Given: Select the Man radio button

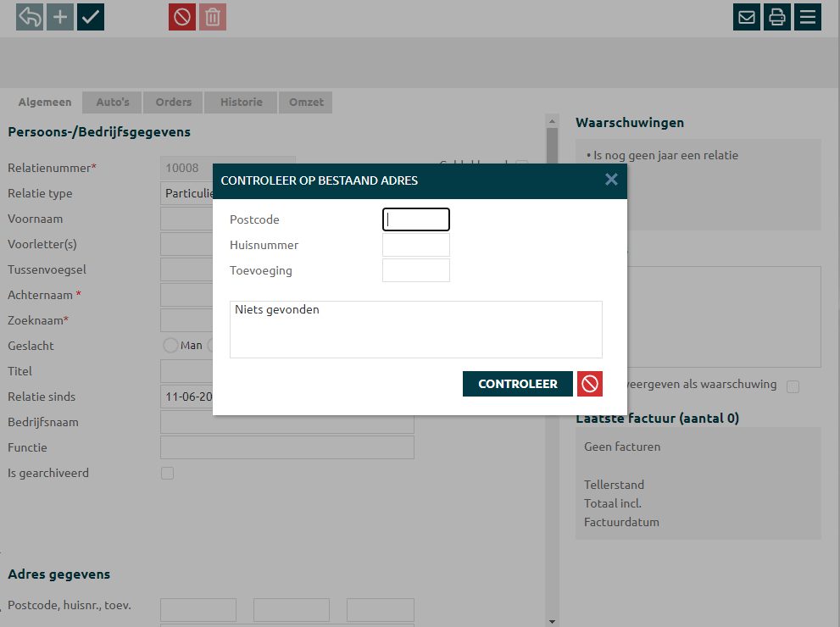Looking at the screenshot, I should tap(170, 346).
